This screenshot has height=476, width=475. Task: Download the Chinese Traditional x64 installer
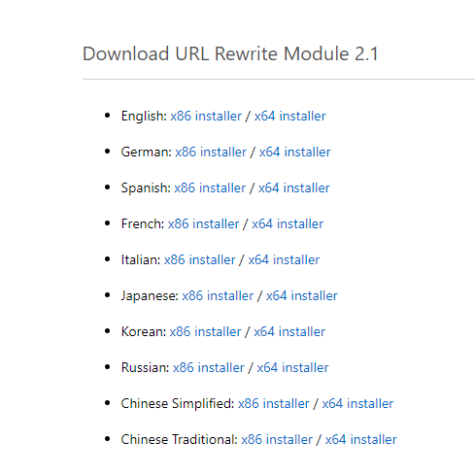[360, 439]
